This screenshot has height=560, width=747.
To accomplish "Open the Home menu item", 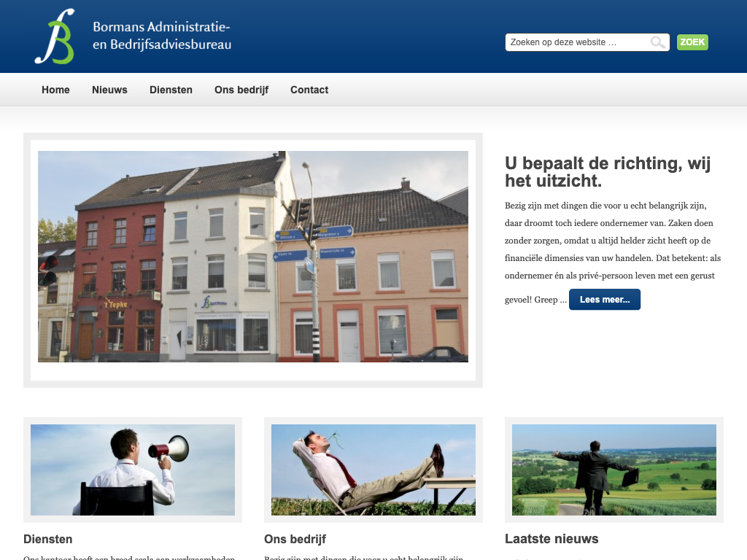I will click(55, 90).
